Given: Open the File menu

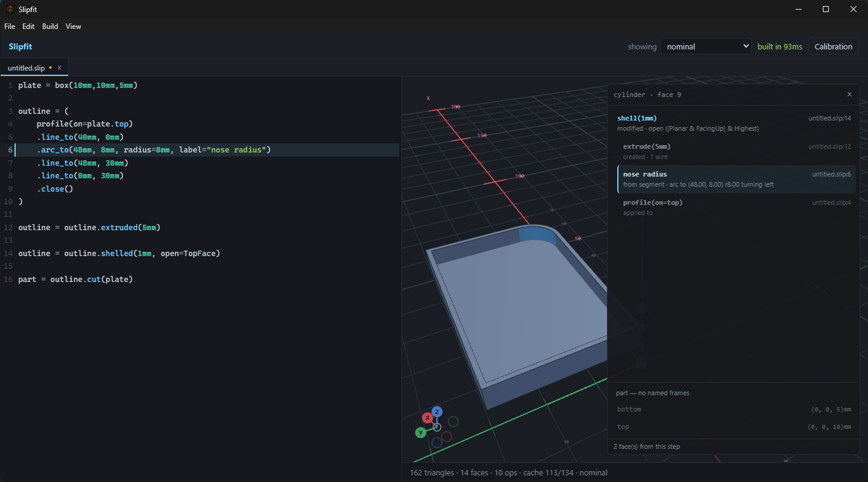Looking at the screenshot, I should click(x=10, y=27).
